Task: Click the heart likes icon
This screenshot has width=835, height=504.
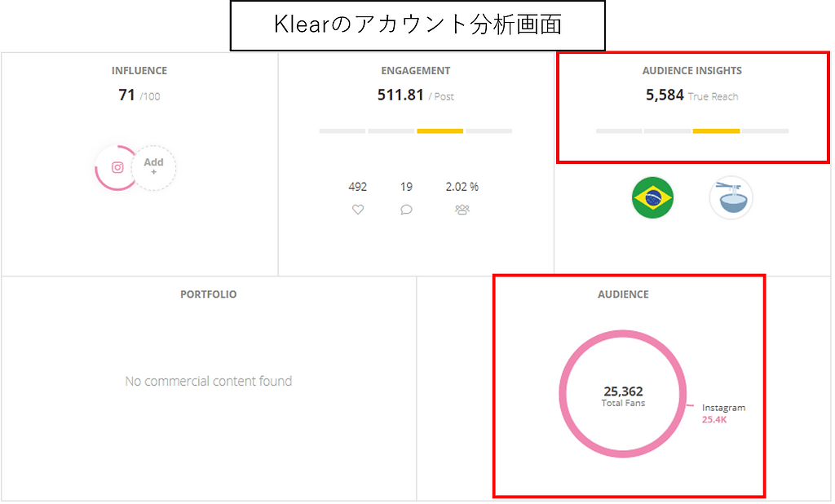Action: click(358, 210)
